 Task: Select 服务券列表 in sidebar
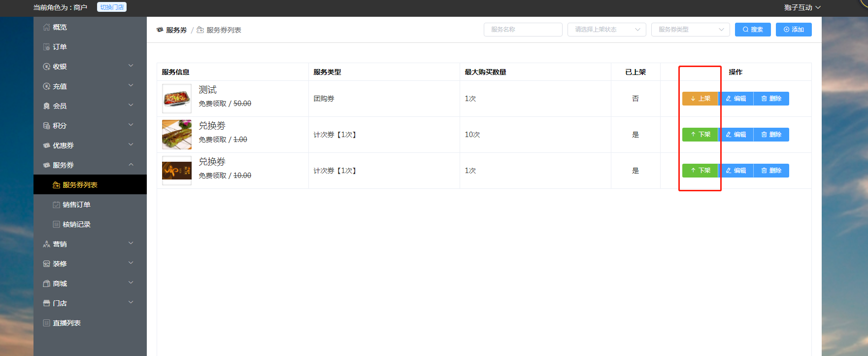pos(90,185)
